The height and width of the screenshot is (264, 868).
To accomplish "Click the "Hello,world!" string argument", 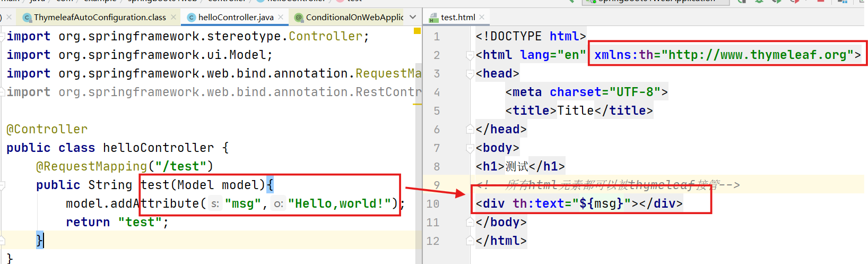I will [340, 203].
